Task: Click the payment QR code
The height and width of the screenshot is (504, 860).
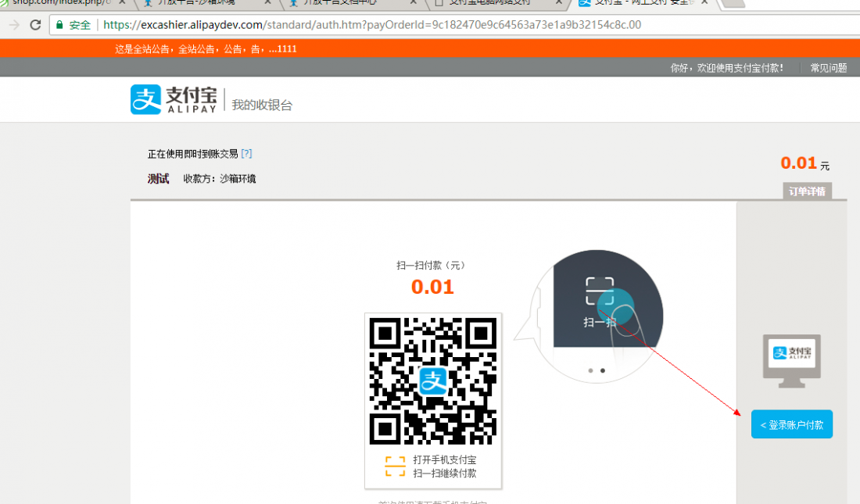Action: (433, 381)
